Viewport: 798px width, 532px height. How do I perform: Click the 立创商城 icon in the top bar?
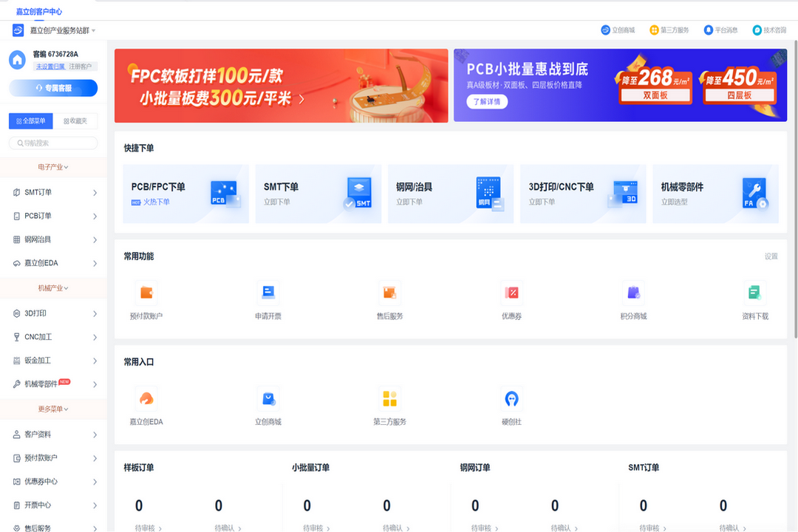606,30
